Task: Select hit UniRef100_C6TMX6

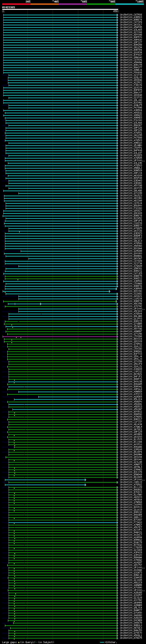Action: (x=131, y=15)
